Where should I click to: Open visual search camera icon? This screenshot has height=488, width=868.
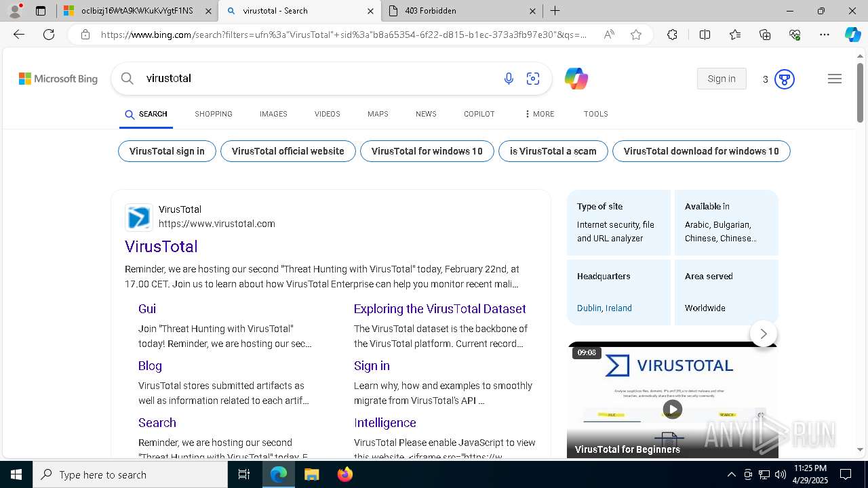click(533, 79)
